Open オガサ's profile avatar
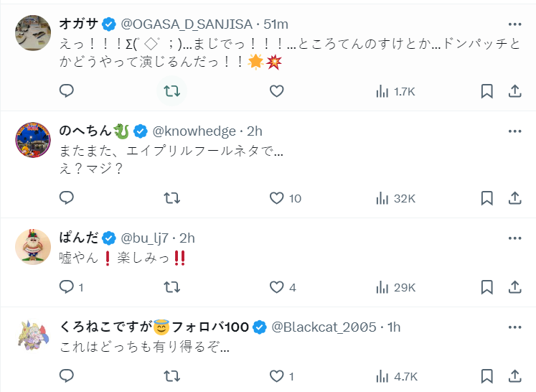 (33, 33)
